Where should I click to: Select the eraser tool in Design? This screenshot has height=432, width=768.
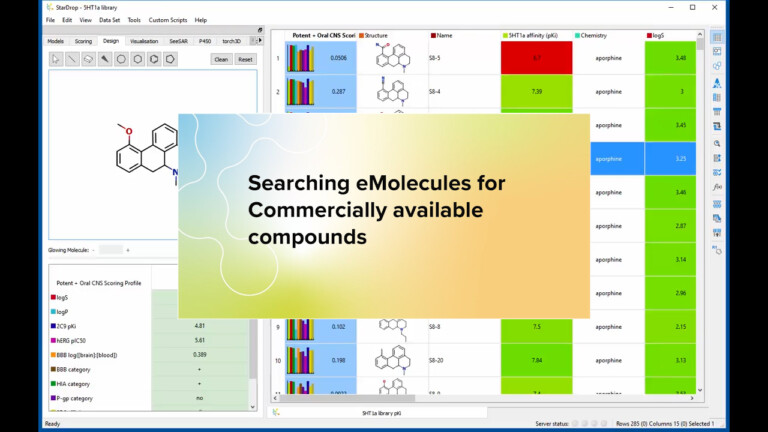pyautogui.click(x=88, y=59)
